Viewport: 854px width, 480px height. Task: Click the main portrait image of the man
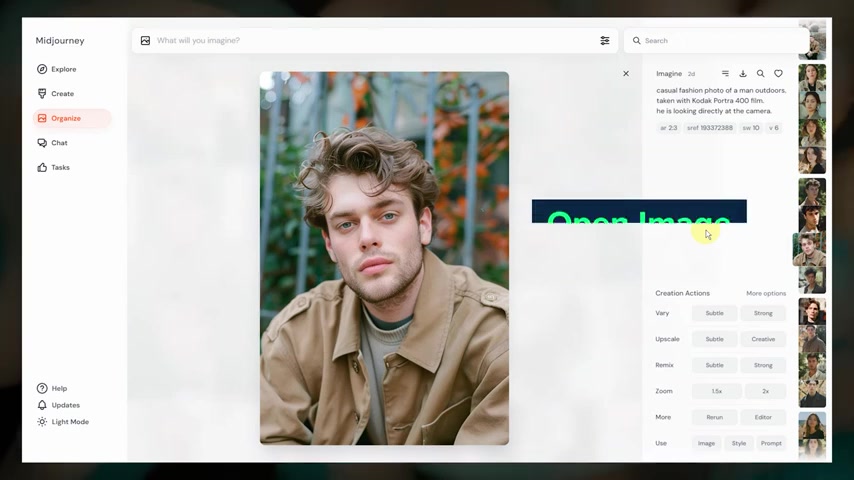(385, 258)
